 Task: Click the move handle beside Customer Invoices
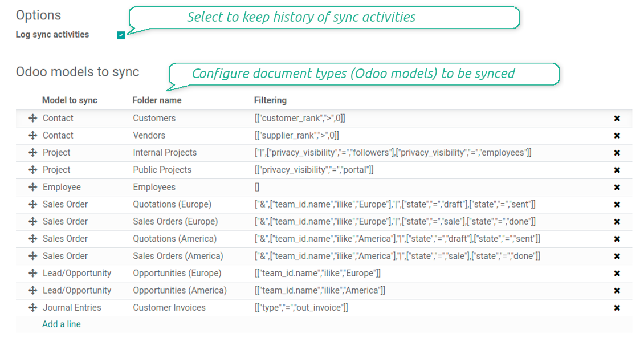[x=32, y=307]
